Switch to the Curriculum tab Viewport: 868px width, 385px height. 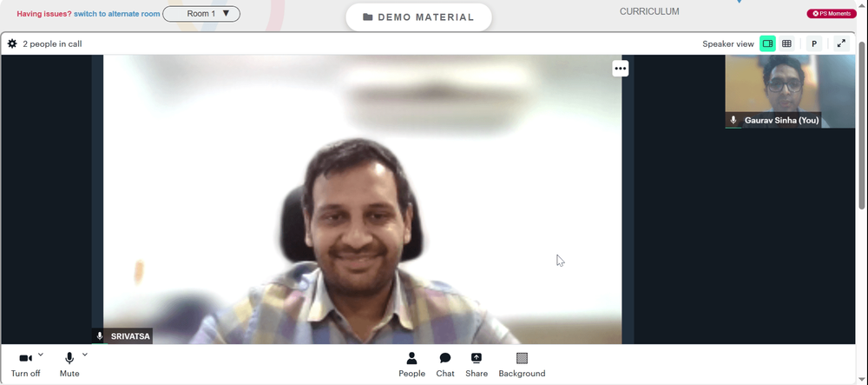(x=649, y=11)
